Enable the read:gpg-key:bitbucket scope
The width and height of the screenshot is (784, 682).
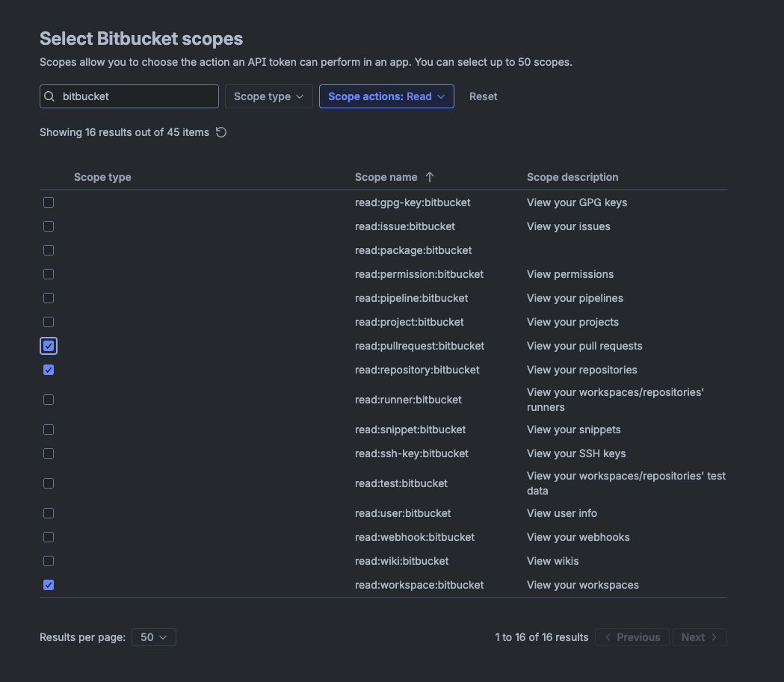coord(49,202)
